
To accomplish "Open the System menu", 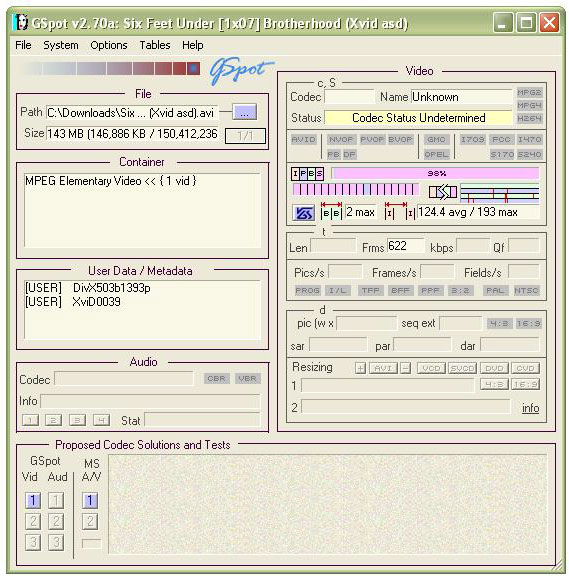I will tap(61, 45).
